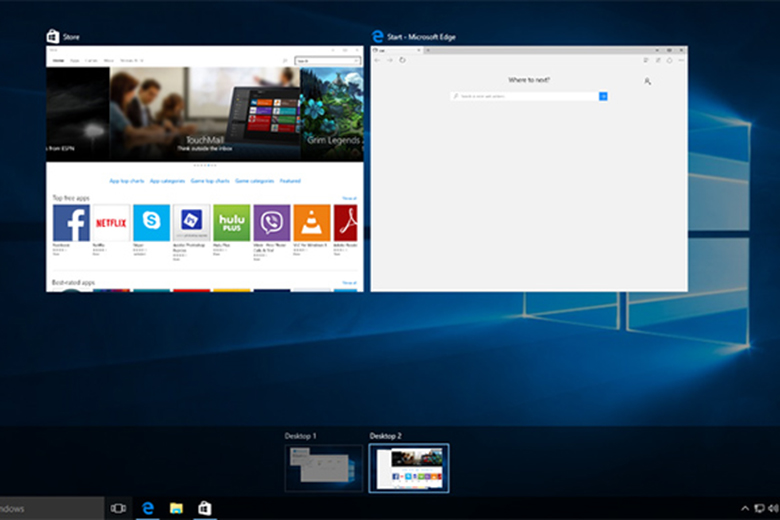Click Edge's refresh button
Image resolution: width=780 pixels, height=520 pixels.
[402, 60]
